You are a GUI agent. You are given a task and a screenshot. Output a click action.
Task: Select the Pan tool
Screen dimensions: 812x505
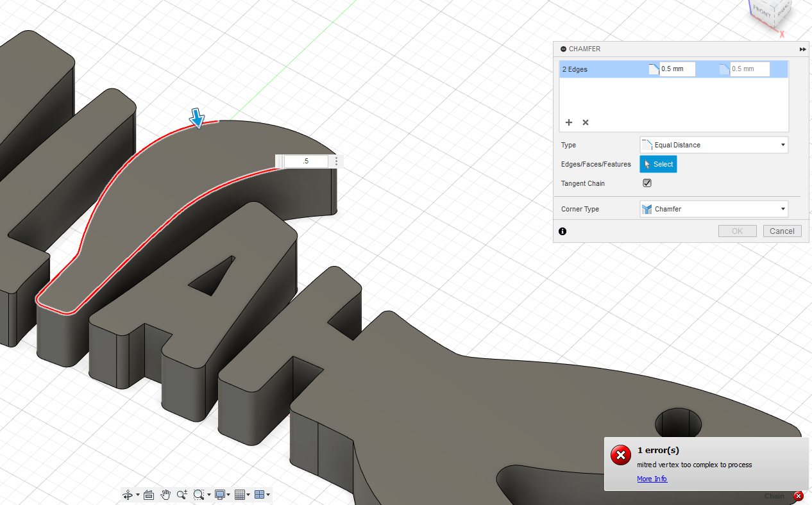[165, 494]
